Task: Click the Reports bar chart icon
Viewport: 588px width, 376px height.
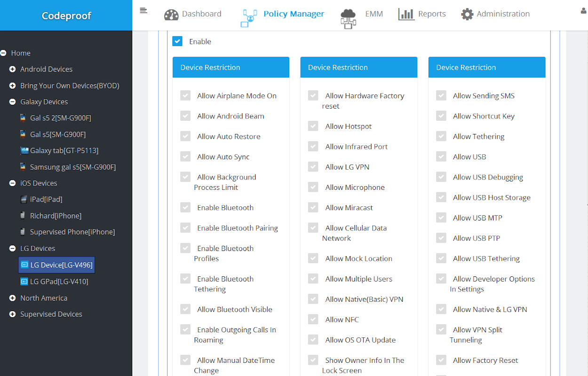Action: [x=406, y=14]
